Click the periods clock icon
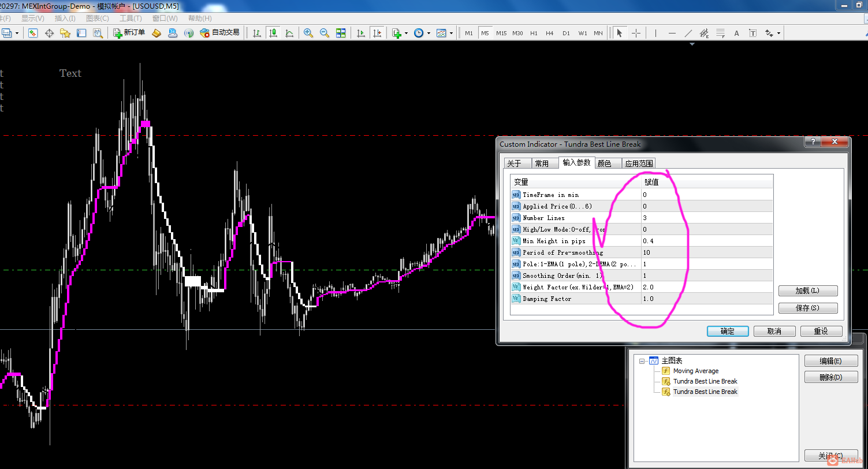 click(x=419, y=33)
